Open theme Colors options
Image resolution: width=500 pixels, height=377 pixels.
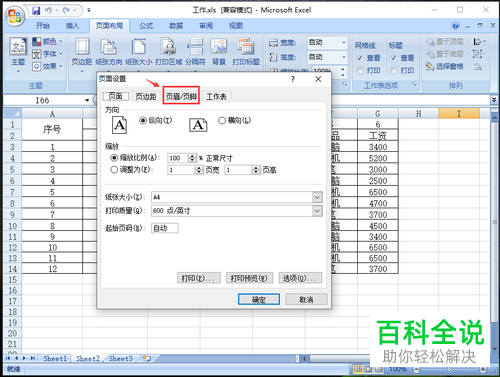pyautogui.click(x=47, y=42)
